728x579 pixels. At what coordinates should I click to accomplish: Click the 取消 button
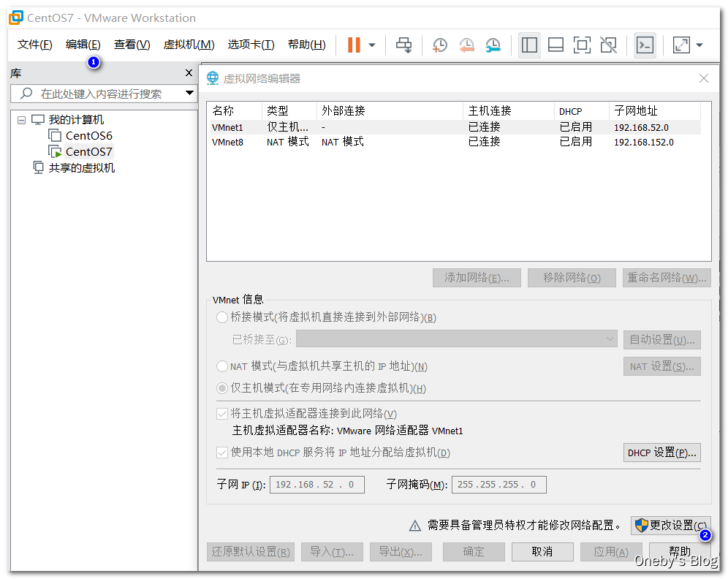point(542,552)
